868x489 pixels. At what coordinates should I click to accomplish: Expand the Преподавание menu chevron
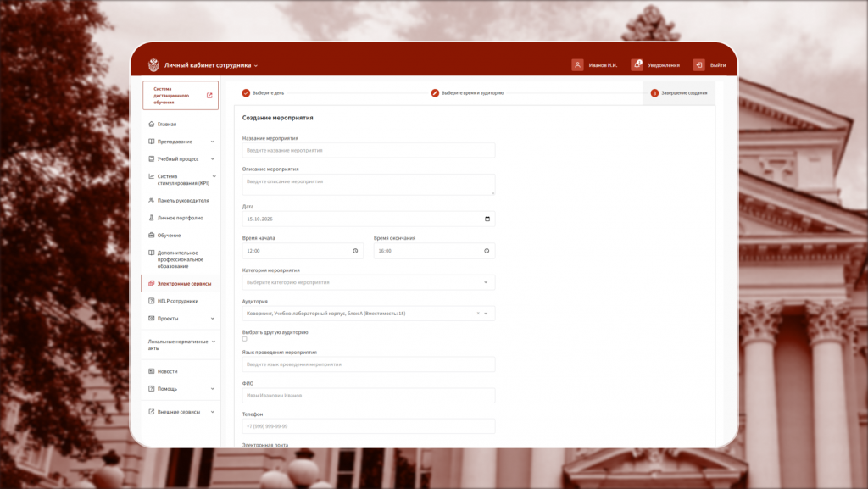click(213, 142)
